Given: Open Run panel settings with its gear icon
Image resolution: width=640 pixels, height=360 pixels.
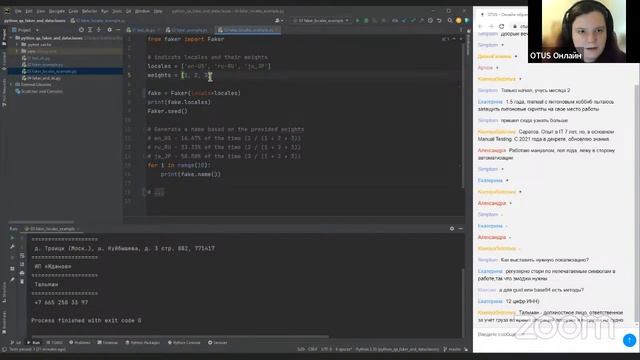Looking at the screenshot, I should tap(452, 229).
